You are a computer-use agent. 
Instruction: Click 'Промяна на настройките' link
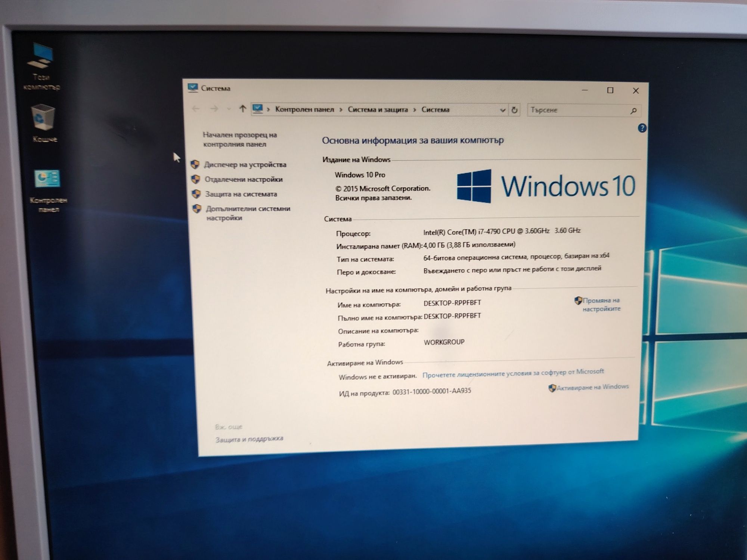click(x=601, y=304)
